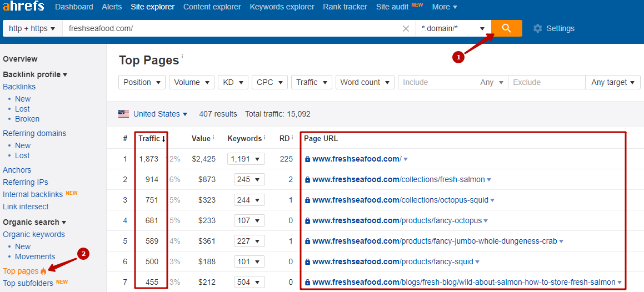
Task: Open the More menu
Action: pyautogui.click(x=445, y=7)
